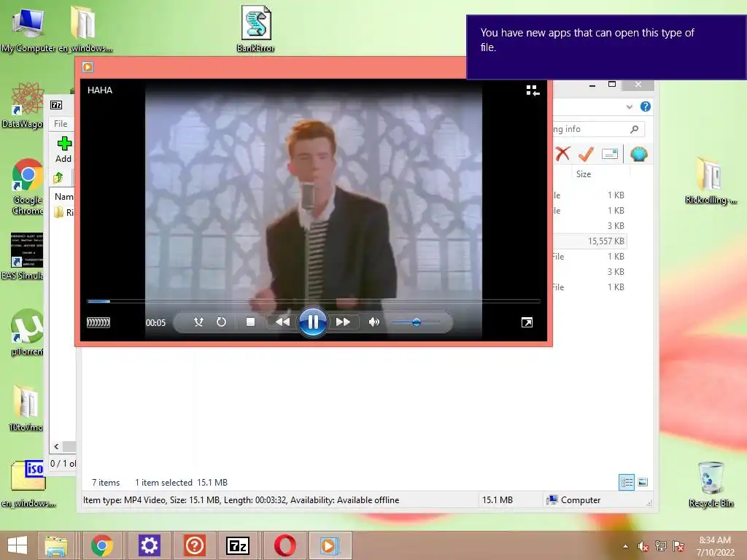Toggle shuffle in the media player
Viewport: 747px width, 560px height.
[x=198, y=322]
